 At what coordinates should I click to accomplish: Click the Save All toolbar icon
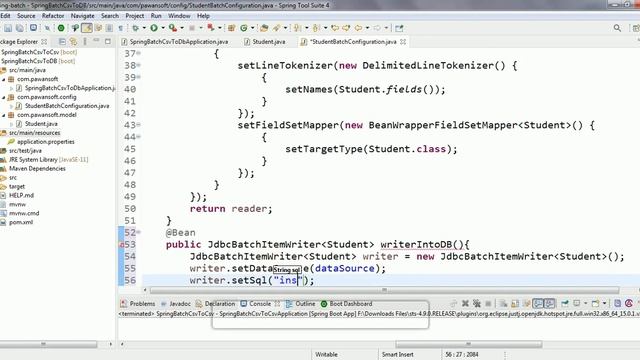click(x=20, y=28)
